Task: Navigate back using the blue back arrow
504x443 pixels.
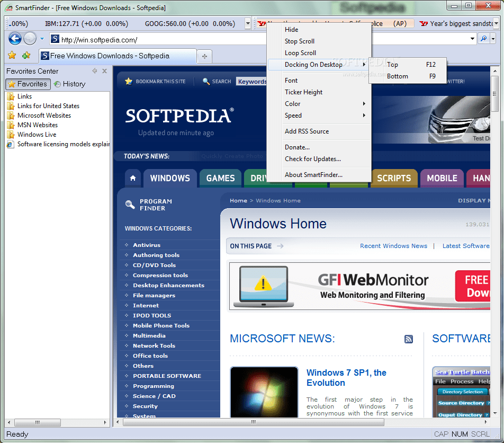Action: (14, 38)
